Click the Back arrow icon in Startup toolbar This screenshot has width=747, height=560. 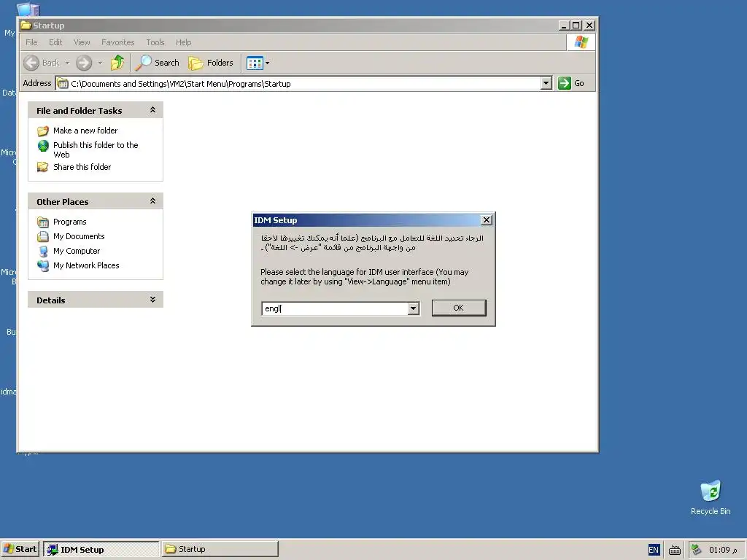(x=31, y=63)
